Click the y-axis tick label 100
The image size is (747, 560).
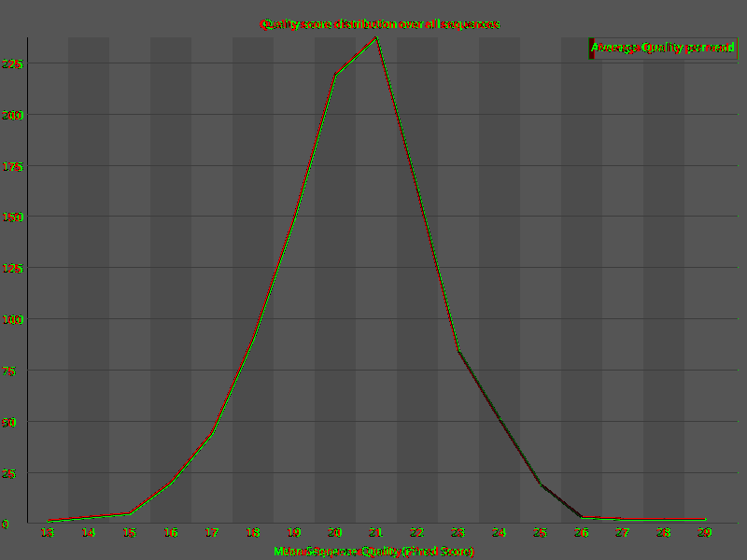tap(12, 319)
